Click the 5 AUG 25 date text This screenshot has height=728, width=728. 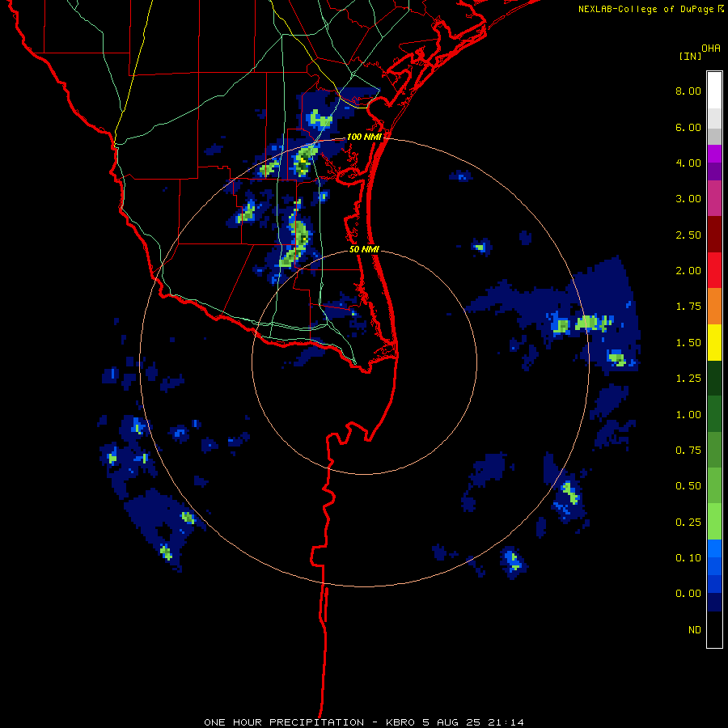coord(451,722)
